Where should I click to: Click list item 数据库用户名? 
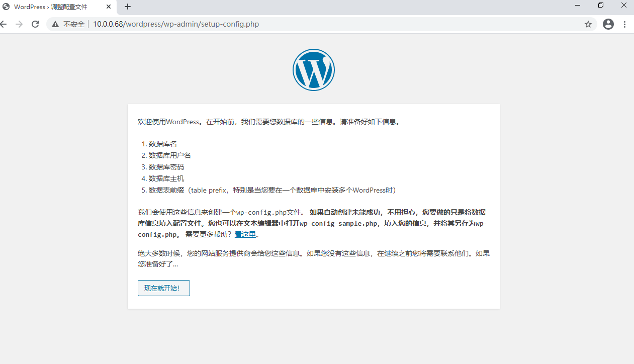tap(170, 155)
